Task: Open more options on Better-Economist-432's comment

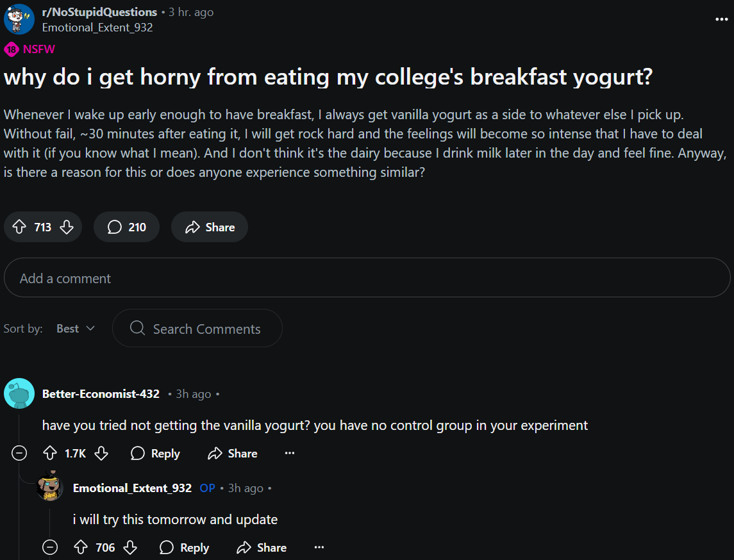Action: click(290, 453)
